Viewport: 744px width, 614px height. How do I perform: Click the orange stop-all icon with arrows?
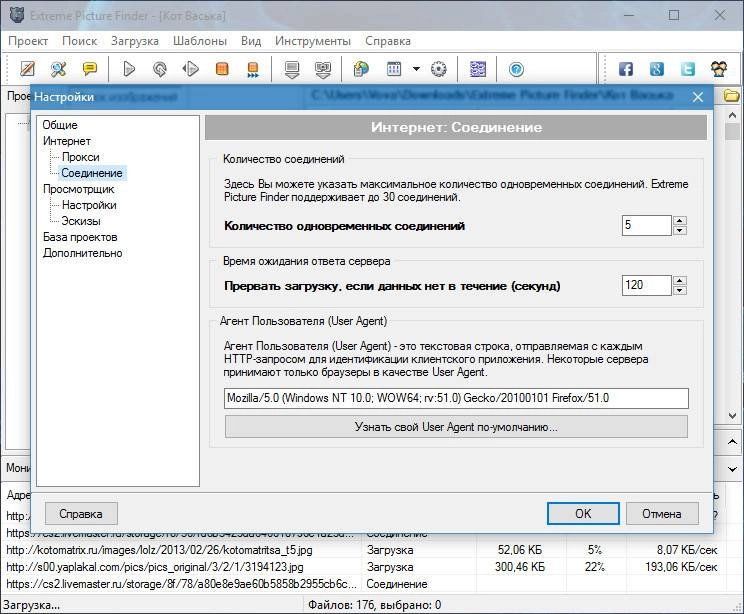click(253, 69)
